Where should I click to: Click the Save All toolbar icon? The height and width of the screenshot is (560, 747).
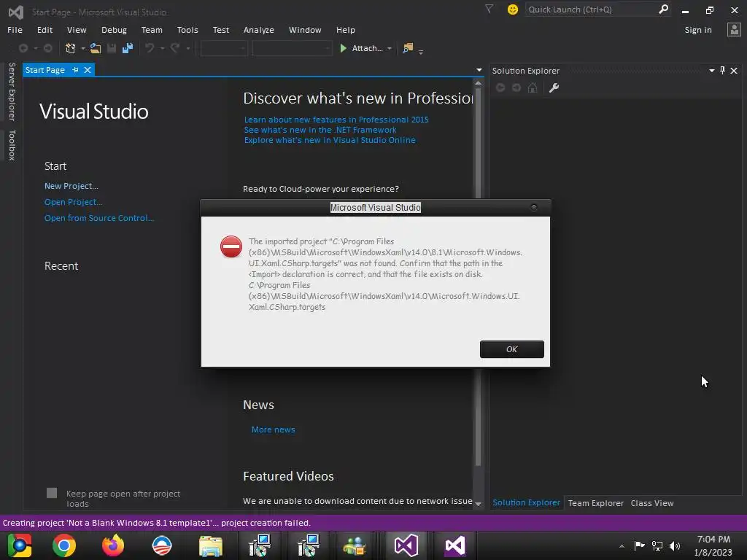click(128, 48)
